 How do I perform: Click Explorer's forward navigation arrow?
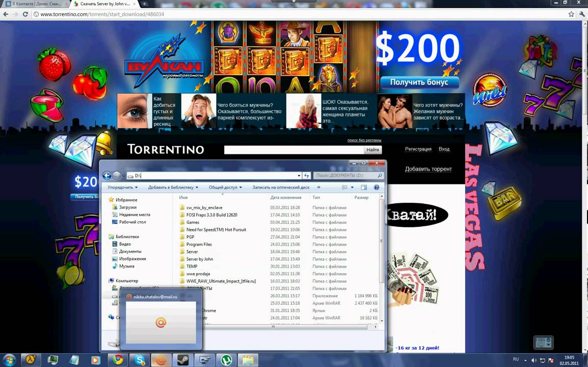coord(117,176)
